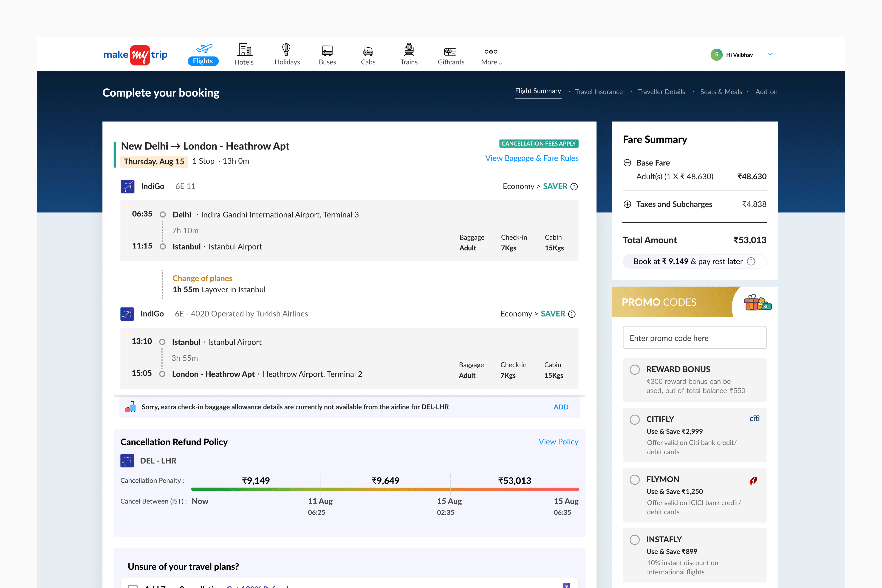Viewport: 882px width, 588px height.
Task: Choose the FLYMON promo code option
Action: click(634, 480)
